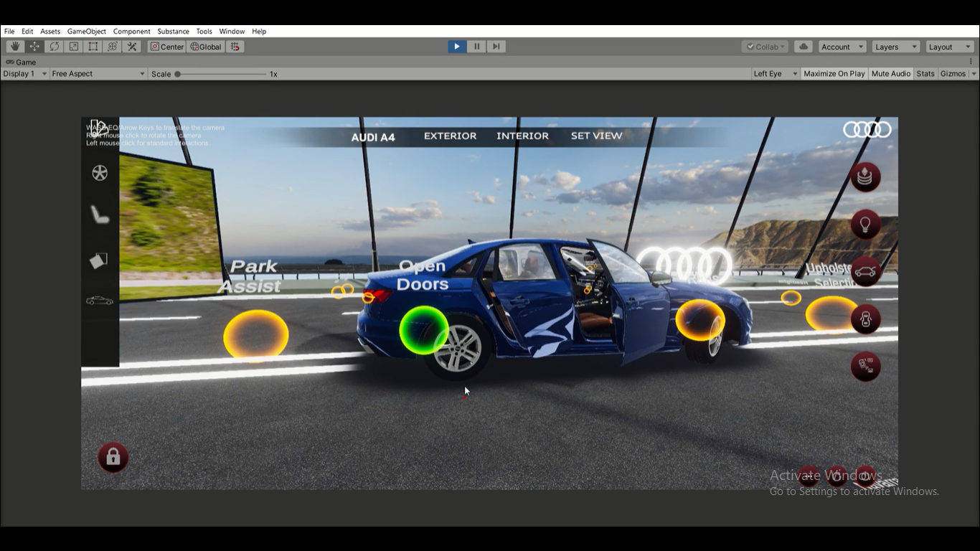Open the Substance menu

(x=174, y=32)
